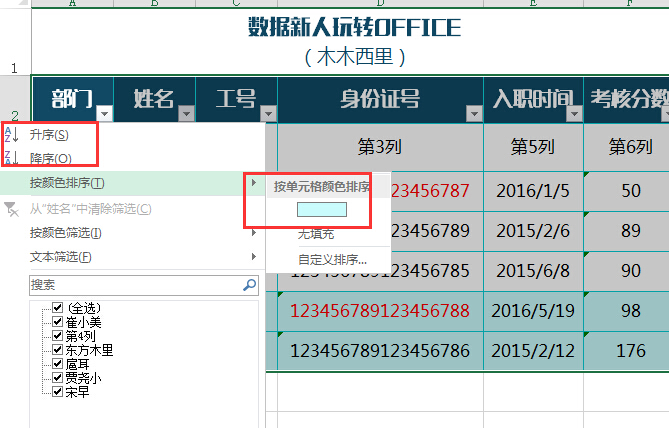Open the 身份证号 filter dropdown
The image size is (669, 428).
[474, 114]
